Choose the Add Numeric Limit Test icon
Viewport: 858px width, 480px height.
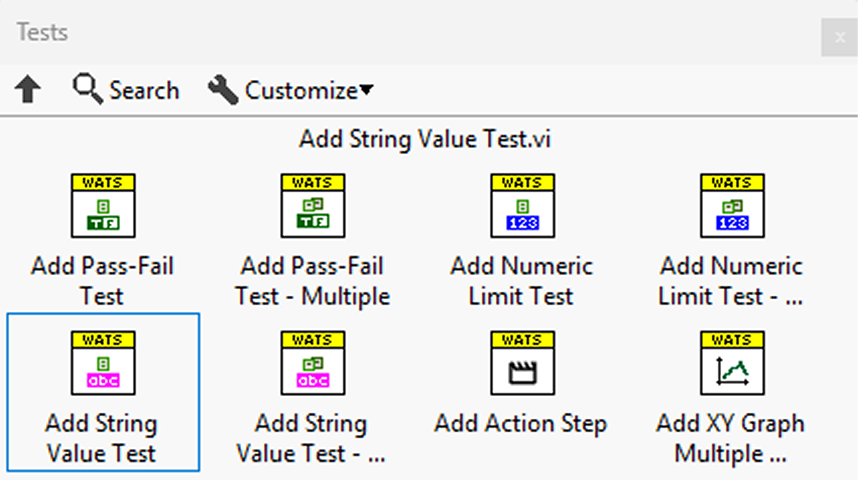tap(521, 204)
